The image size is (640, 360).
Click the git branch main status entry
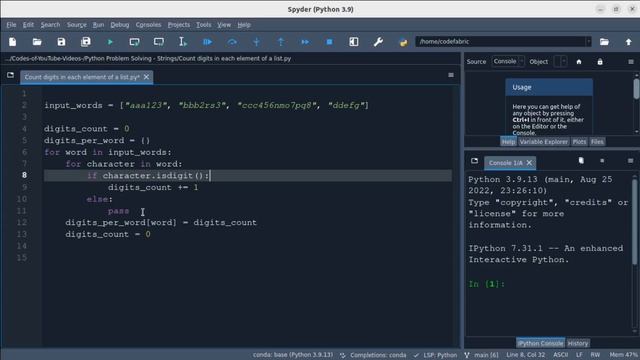(x=482, y=355)
